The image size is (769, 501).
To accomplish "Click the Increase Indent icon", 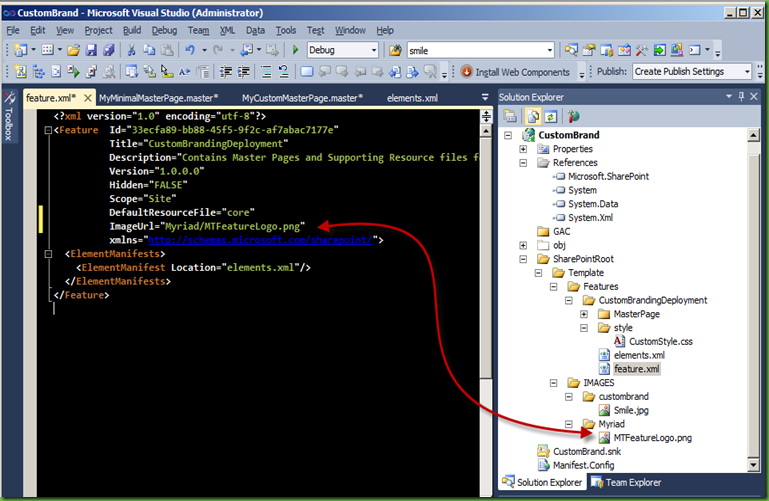I will (x=244, y=72).
